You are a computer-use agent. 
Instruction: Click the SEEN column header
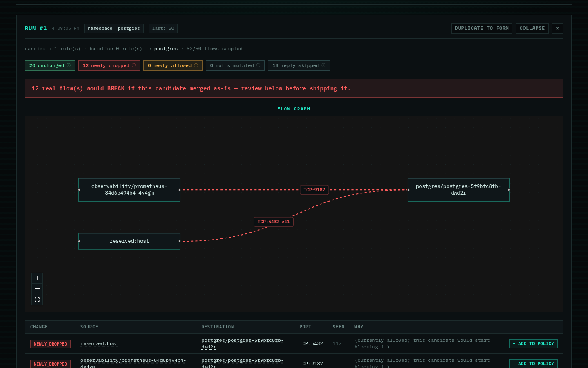339,327
